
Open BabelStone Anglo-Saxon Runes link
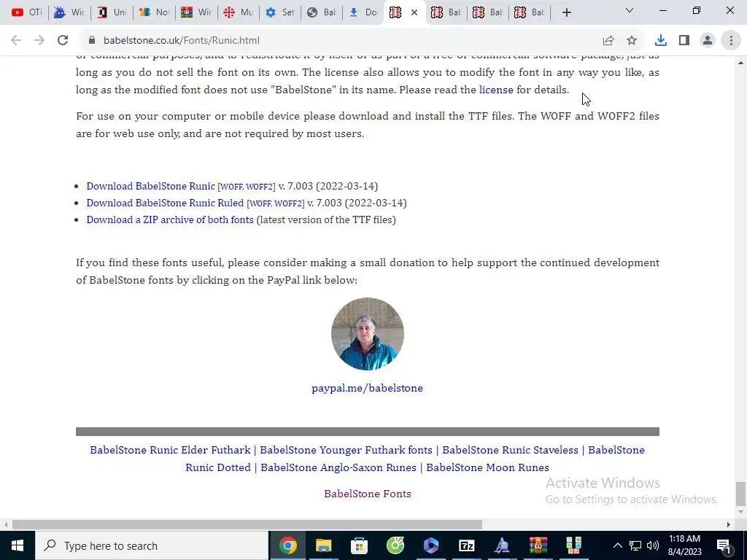coord(338,467)
